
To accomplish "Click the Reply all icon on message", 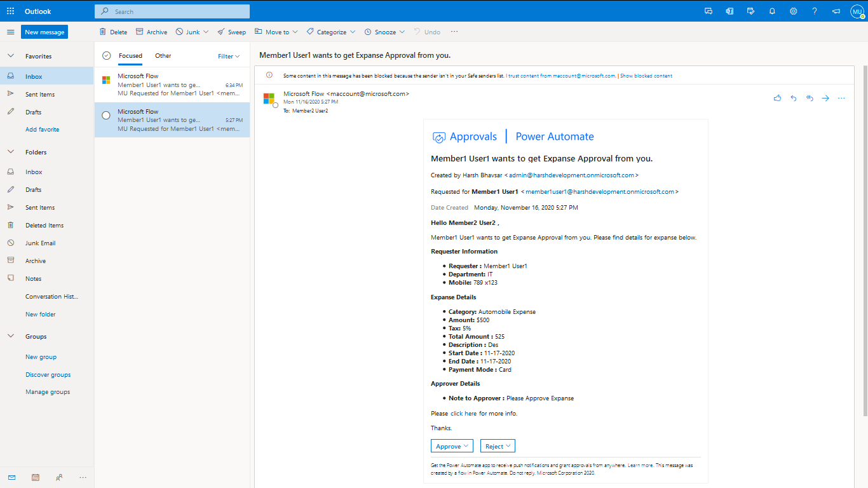I will point(810,98).
